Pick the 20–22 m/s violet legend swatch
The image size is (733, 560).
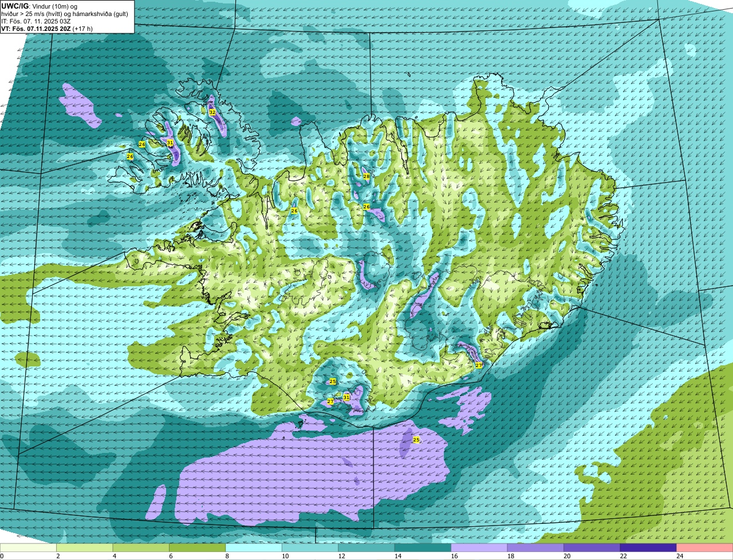click(x=592, y=548)
